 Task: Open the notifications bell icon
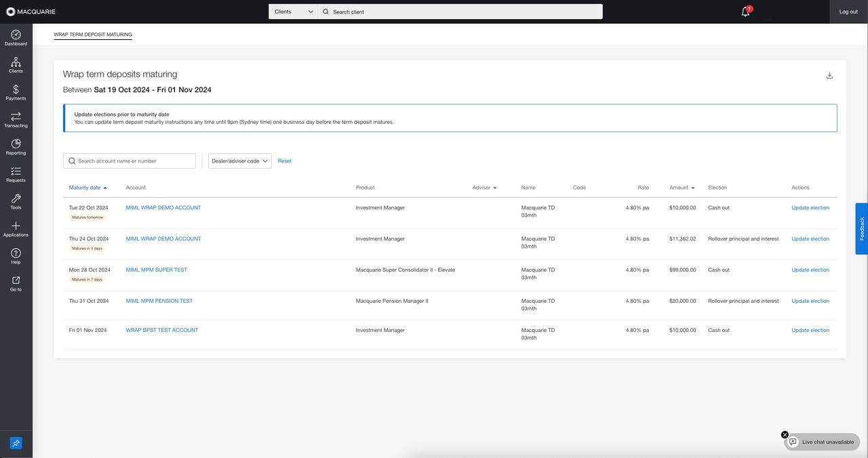(745, 12)
